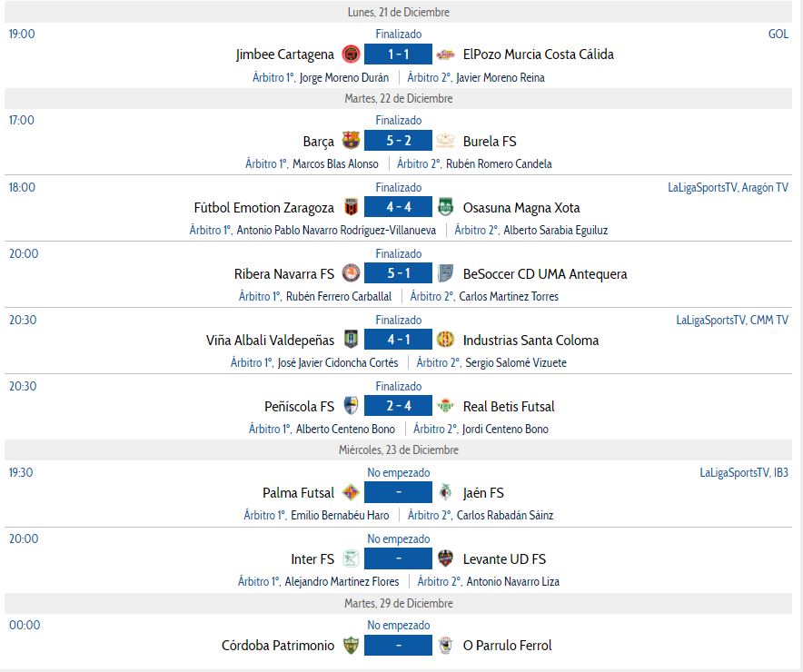Click the Real Betis Futsal crest

tap(445, 407)
